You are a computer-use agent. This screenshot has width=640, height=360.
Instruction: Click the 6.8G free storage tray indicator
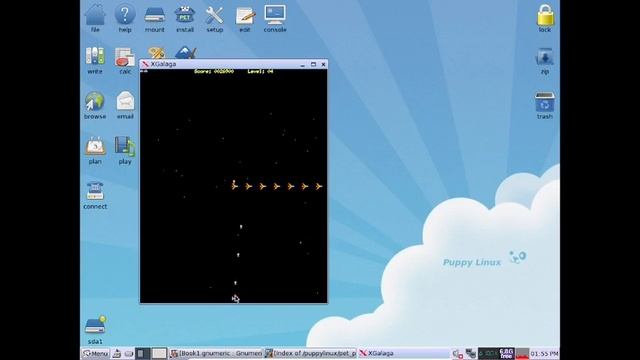pos(507,353)
